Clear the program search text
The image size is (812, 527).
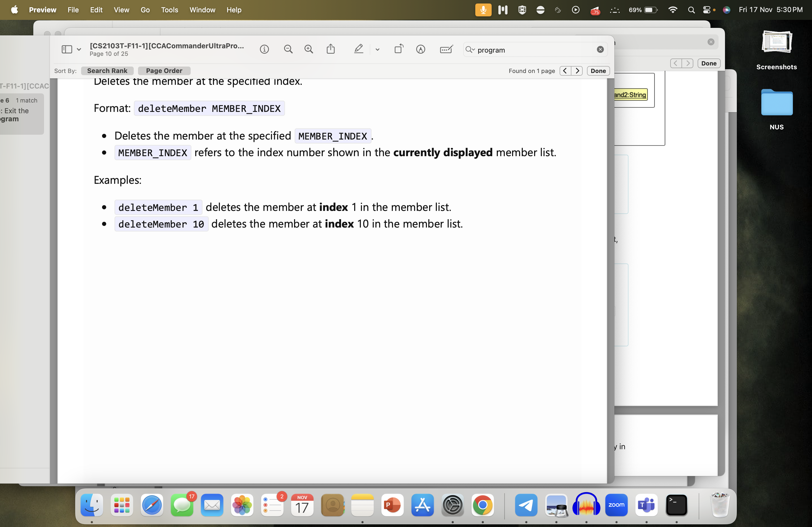pos(600,50)
